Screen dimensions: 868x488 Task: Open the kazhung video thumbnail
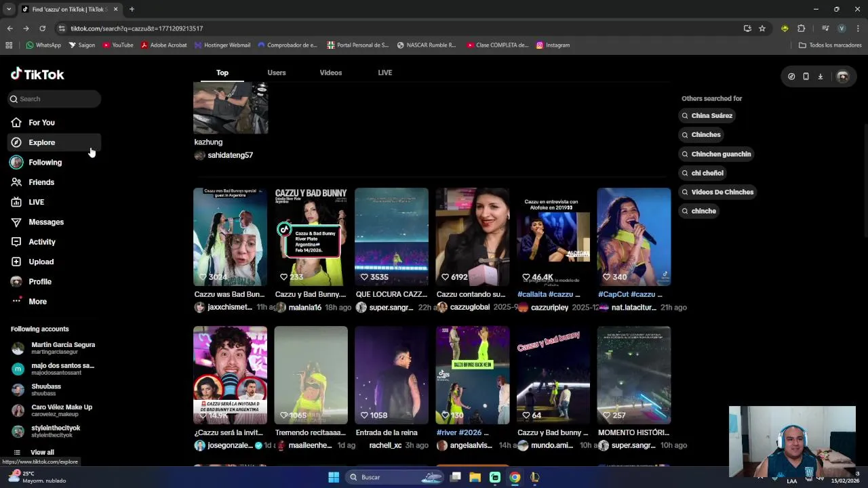pyautogui.click(x=231, y=108)
